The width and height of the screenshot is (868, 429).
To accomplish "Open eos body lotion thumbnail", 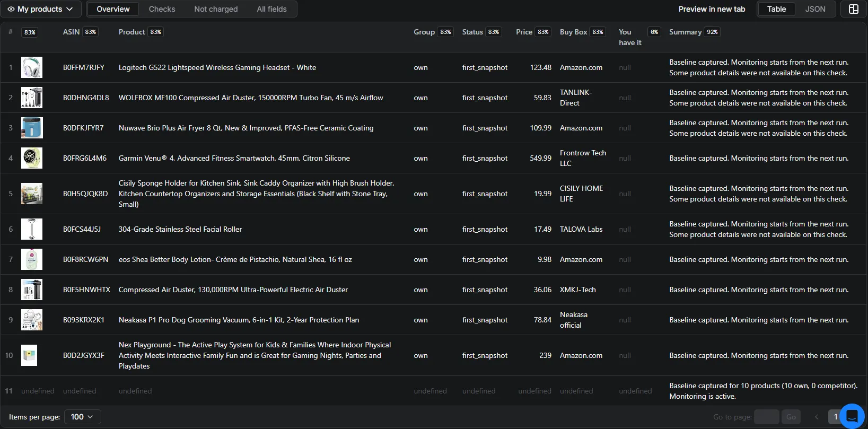I will 32,259.
